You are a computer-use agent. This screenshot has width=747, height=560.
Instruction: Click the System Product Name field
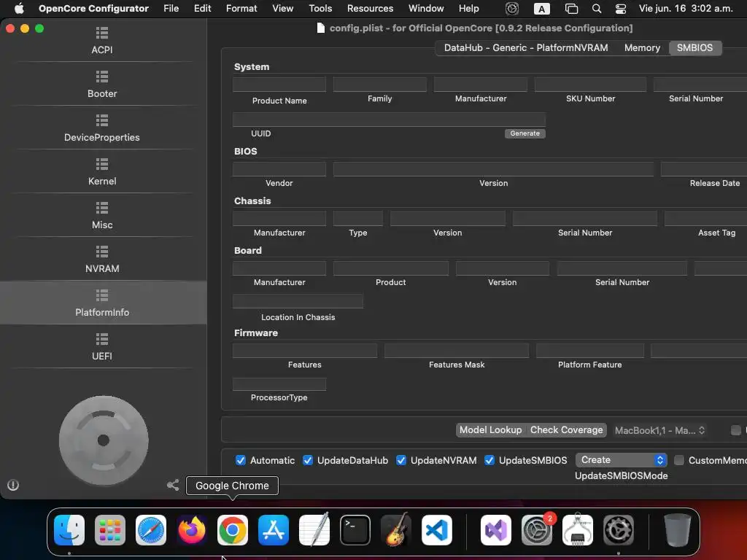coord(279,85)
